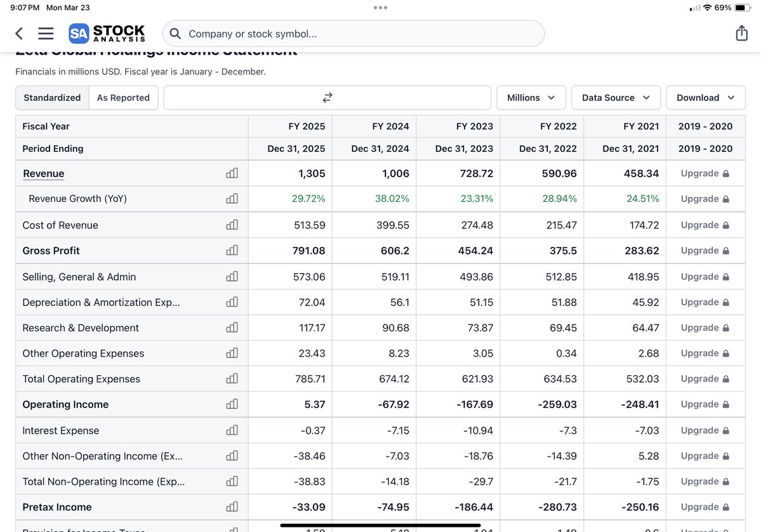Tap Upgrade in the Revenue row
The image size is (761, 532).
click(x=705, y=173)
